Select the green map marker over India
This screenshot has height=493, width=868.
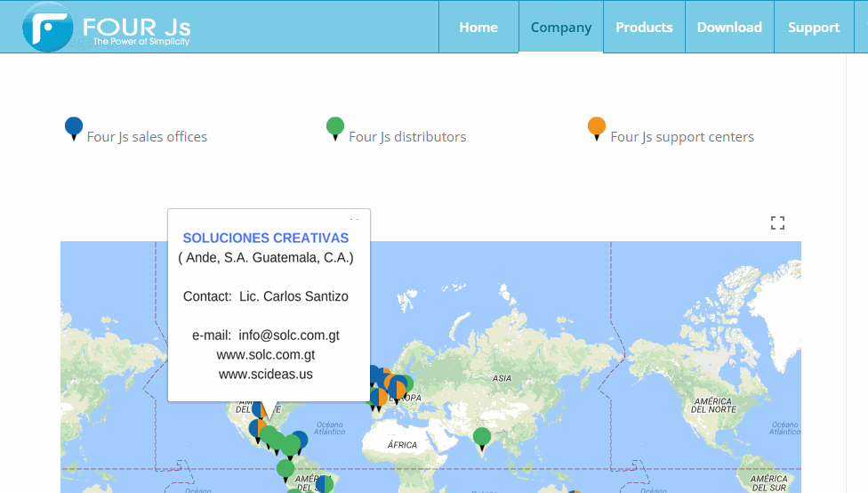pyautogui.click(x=482, y=440)
